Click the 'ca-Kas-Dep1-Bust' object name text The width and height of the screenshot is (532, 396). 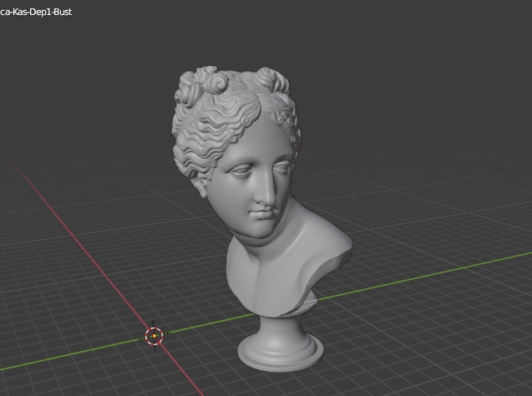pos(36,13)
